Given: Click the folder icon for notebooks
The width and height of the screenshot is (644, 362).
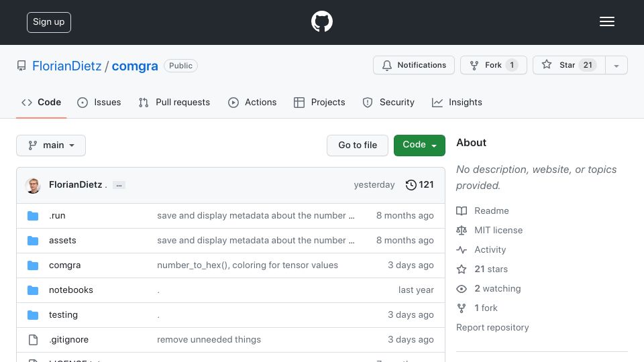Looking at the screenshot, I should [33, 290].
